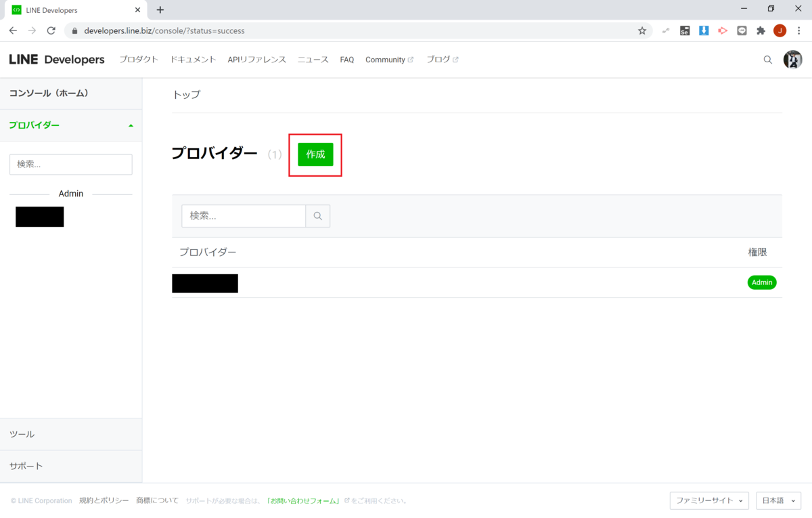
Task: Open the Selenium IDE browser extension
Action: [684, 30]
